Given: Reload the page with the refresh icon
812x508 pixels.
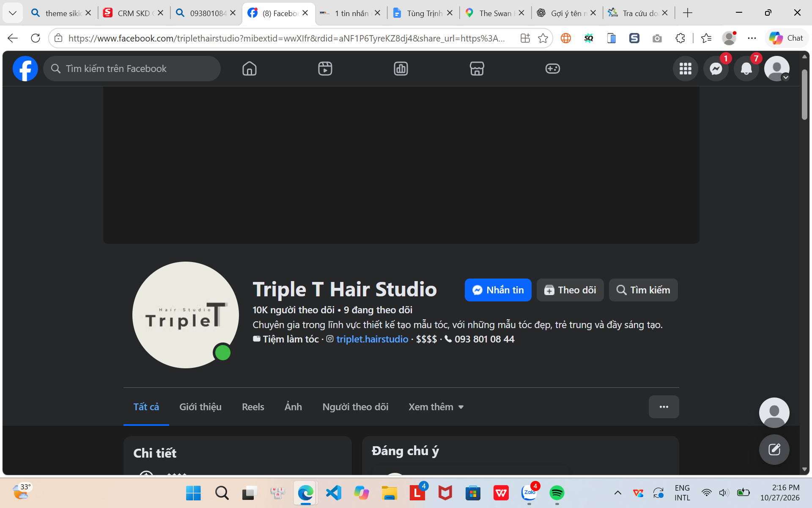Looking at the screenshot, I should 36,38.
